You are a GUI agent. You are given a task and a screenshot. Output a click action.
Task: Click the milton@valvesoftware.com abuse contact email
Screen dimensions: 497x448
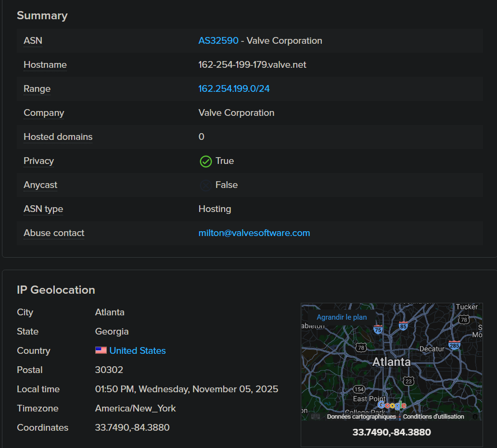point(254,233)
